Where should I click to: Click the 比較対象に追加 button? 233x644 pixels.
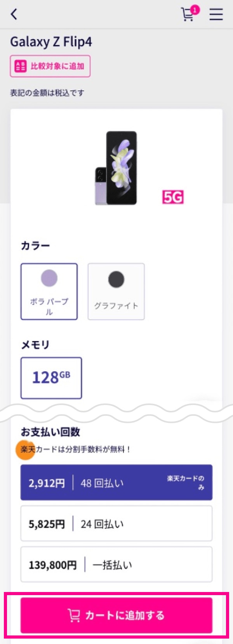click(x=50, y=66)
